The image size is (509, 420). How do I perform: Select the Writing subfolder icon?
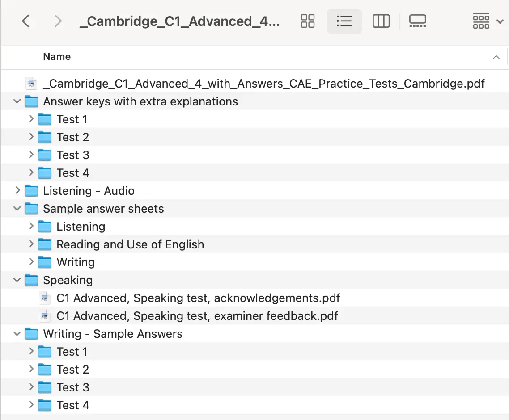tap(45, 262)
